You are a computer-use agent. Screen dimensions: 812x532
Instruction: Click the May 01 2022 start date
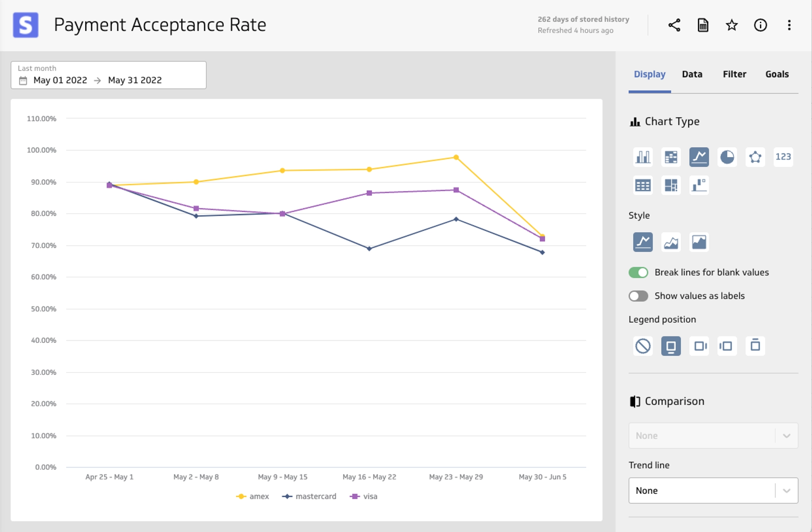[60, 80]
